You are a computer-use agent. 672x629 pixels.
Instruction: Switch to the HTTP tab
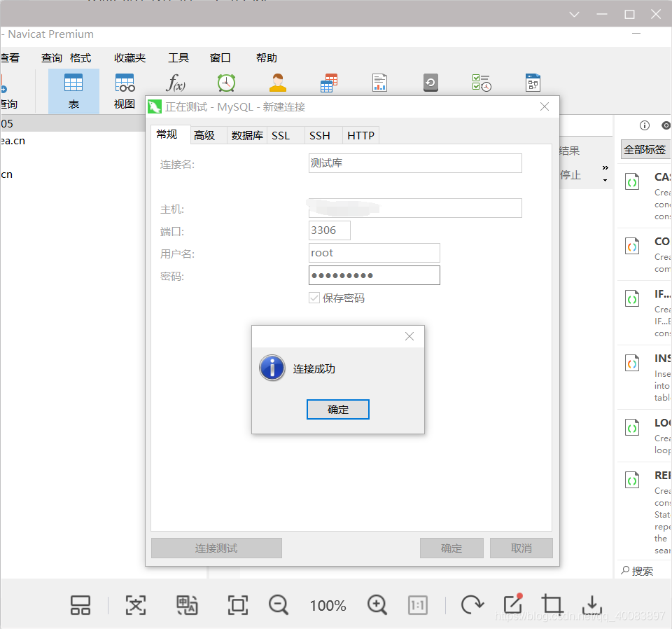[x=361, y=135]
